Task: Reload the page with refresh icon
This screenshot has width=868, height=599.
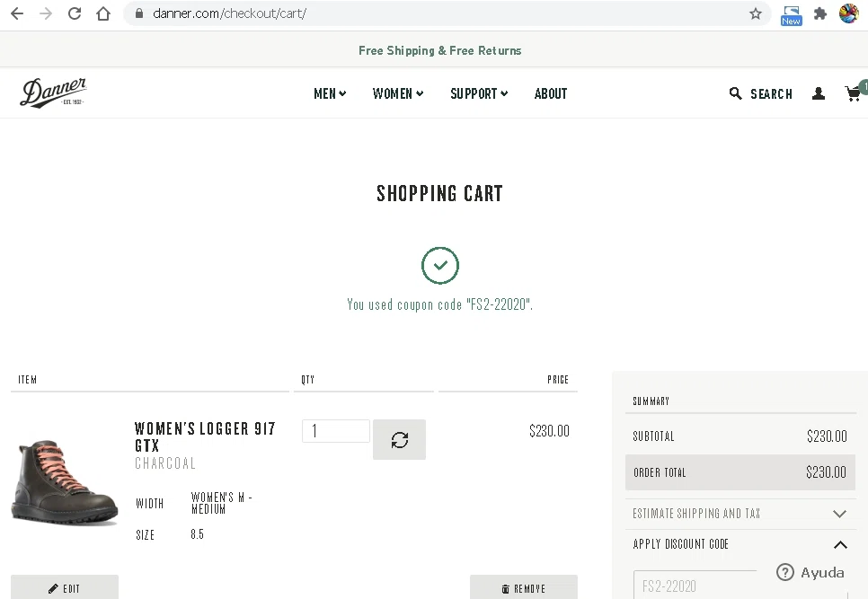Action: pos(75,13)
